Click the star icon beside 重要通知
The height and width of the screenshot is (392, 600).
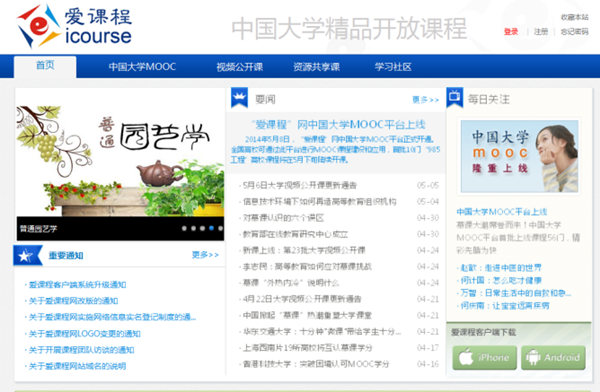click(27, 255)
